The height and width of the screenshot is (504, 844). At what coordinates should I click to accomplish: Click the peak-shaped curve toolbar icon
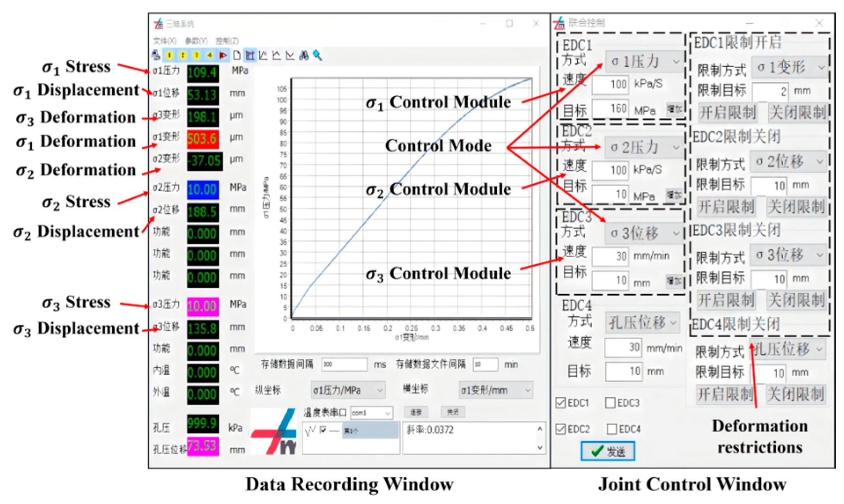tap(277, 55)
